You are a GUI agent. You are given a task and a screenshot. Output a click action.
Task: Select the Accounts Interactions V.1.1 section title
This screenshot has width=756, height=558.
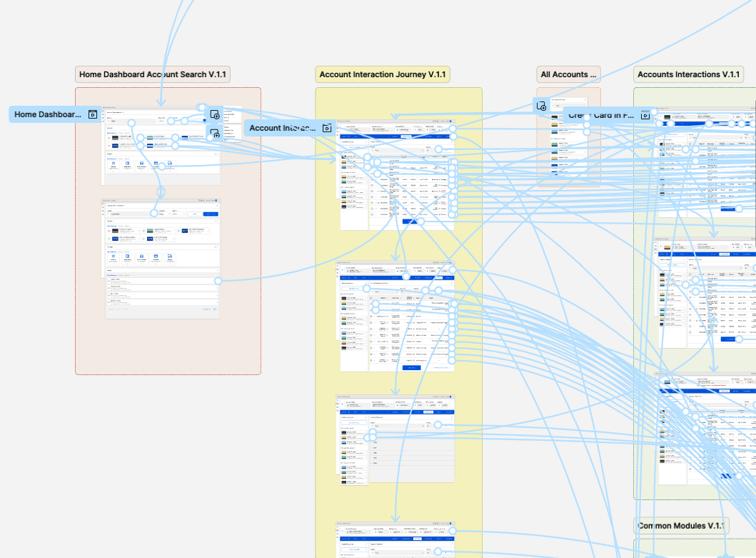(688, 74)
